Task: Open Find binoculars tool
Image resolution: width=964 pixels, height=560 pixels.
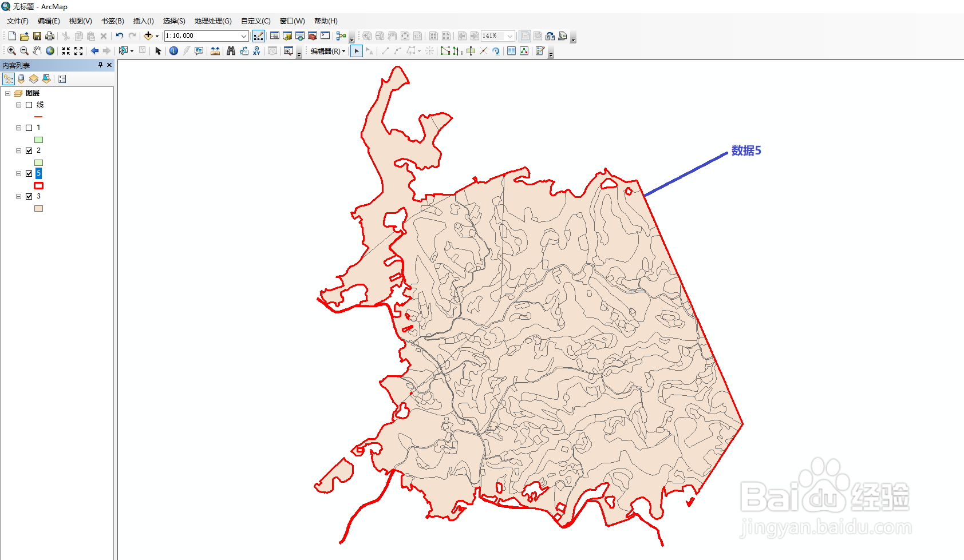Action: click(231, 51)
